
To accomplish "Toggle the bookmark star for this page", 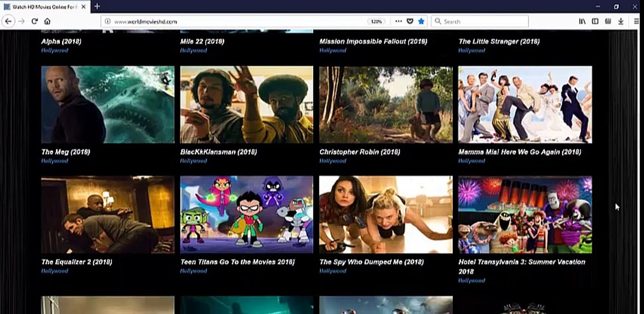I will coord(421,21).
